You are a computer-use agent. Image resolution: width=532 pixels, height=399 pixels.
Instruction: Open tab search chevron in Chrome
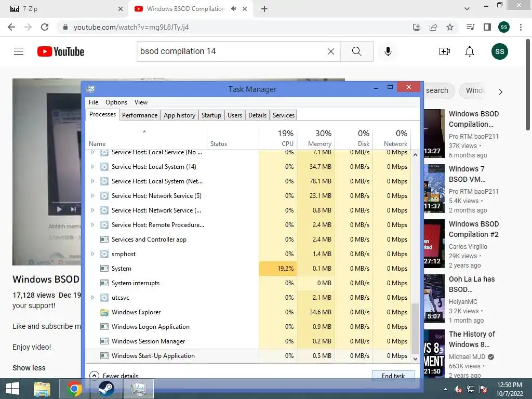[467, 9]
